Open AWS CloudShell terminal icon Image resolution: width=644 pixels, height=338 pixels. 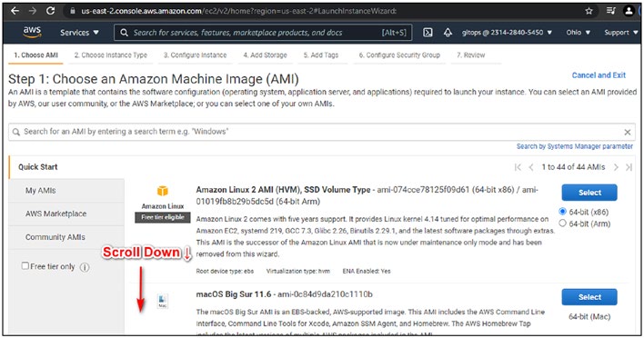(x=428, y=33)
